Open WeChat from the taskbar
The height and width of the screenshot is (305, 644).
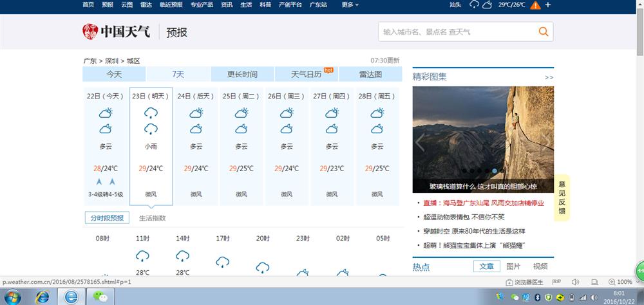click(100, 297)
